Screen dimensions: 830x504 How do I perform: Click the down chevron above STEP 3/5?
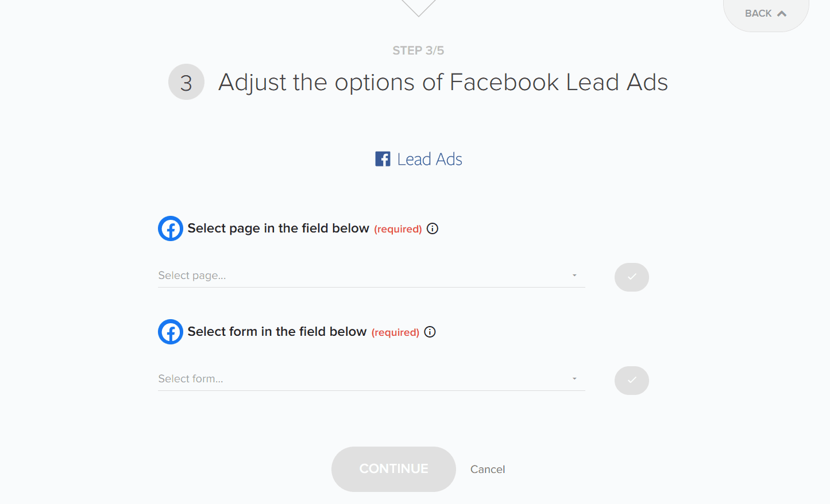(418, 8)
